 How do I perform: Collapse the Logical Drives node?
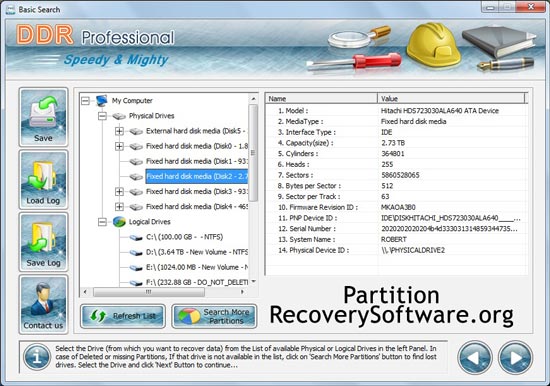tap(102, 222)
